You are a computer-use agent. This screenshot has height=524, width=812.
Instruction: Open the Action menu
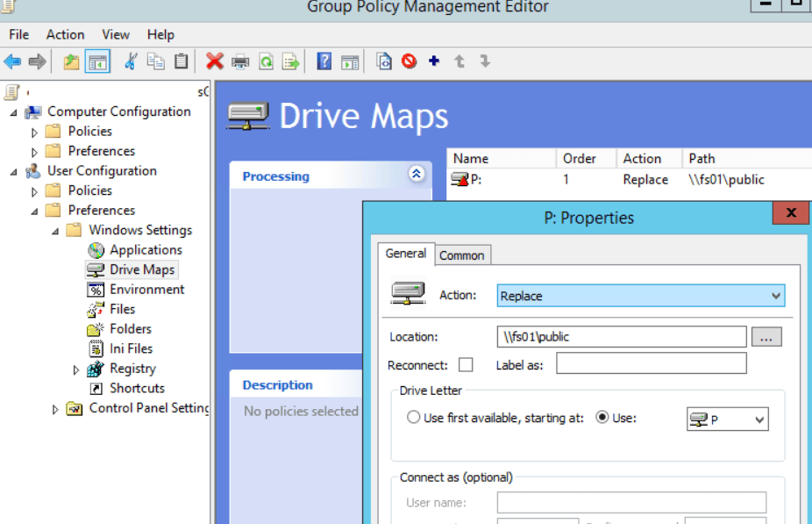click(65, 35)
